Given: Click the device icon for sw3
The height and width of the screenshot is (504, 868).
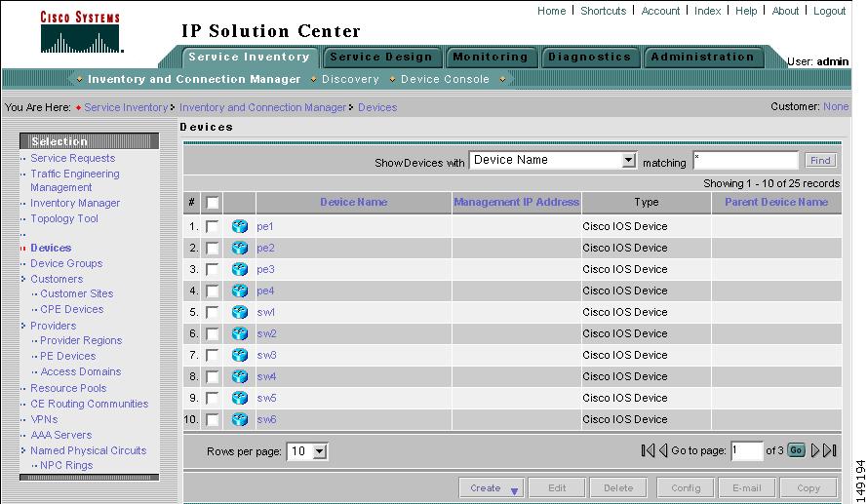Looking at the screenshot, I should click(x=240, y=355).
